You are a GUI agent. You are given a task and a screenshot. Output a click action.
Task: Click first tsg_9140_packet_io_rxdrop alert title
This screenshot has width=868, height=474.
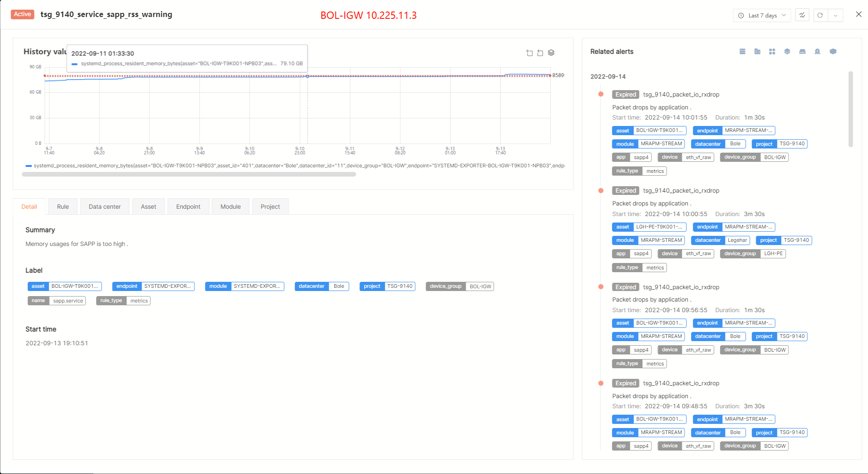pos(681,95)
